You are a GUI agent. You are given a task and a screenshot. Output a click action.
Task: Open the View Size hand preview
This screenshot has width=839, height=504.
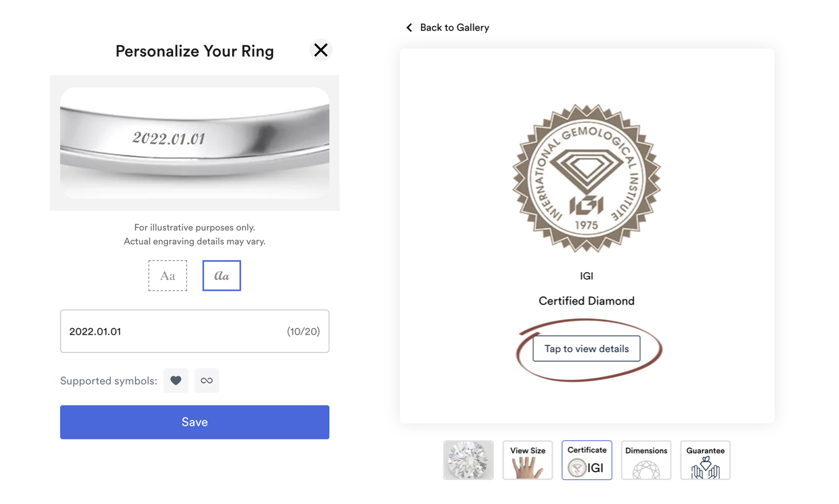527,459
